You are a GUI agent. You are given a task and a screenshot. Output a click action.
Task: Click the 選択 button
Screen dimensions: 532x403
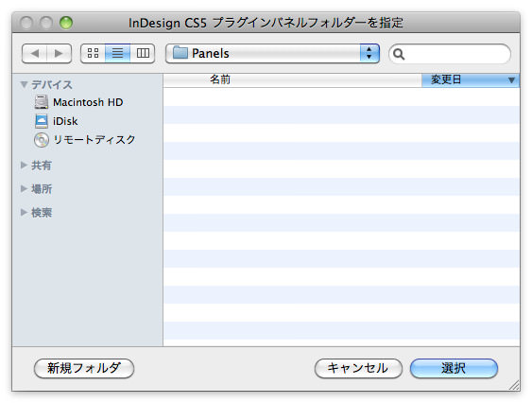coord(454,368)
